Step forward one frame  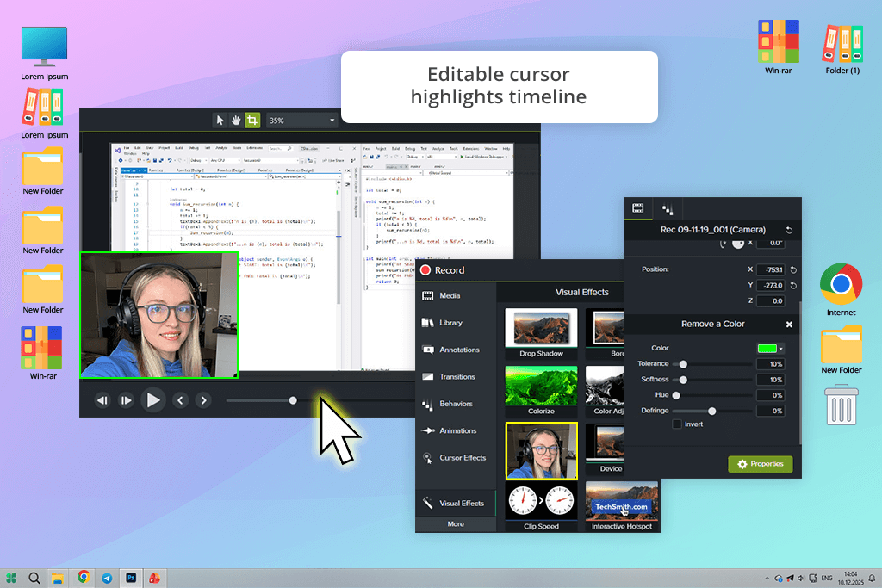(126, 400)
